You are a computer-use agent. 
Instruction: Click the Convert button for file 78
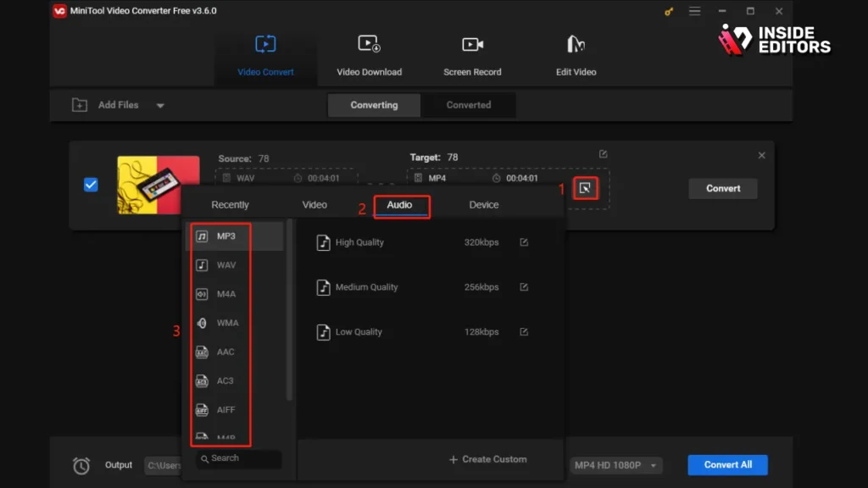tap(723, 188)
